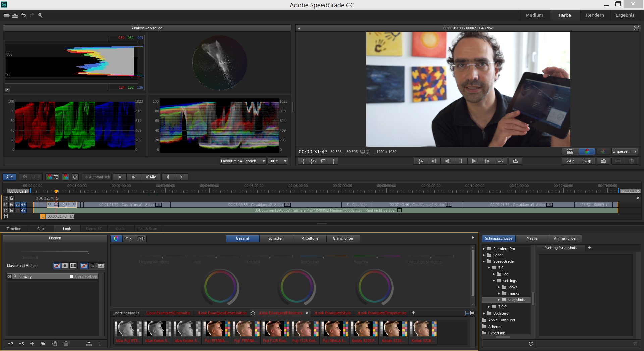
Task: Select the Casablanca1_#.dpx clip
Action: [127, 205]
